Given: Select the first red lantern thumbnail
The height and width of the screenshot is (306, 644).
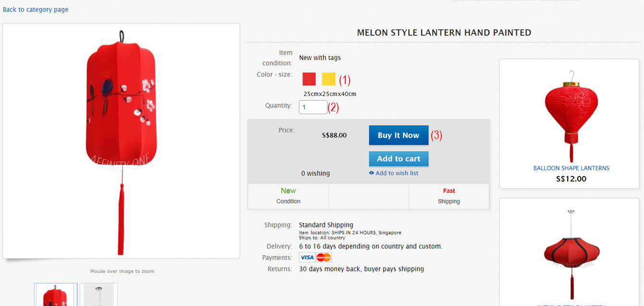Looking at the screenshot, I should [x=56, y=294].
